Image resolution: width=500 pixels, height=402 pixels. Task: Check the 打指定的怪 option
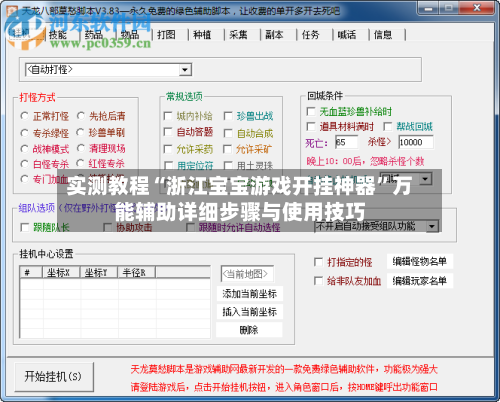click(x=318, y=262)
